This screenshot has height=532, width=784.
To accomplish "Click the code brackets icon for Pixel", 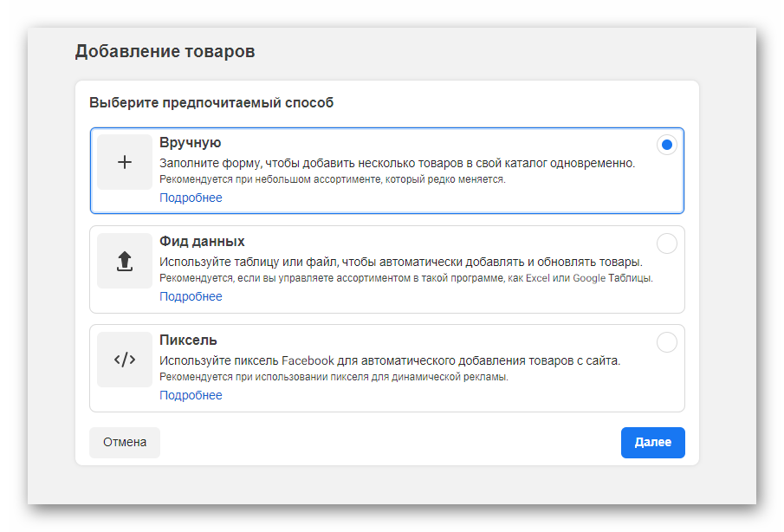I will 125,360.
